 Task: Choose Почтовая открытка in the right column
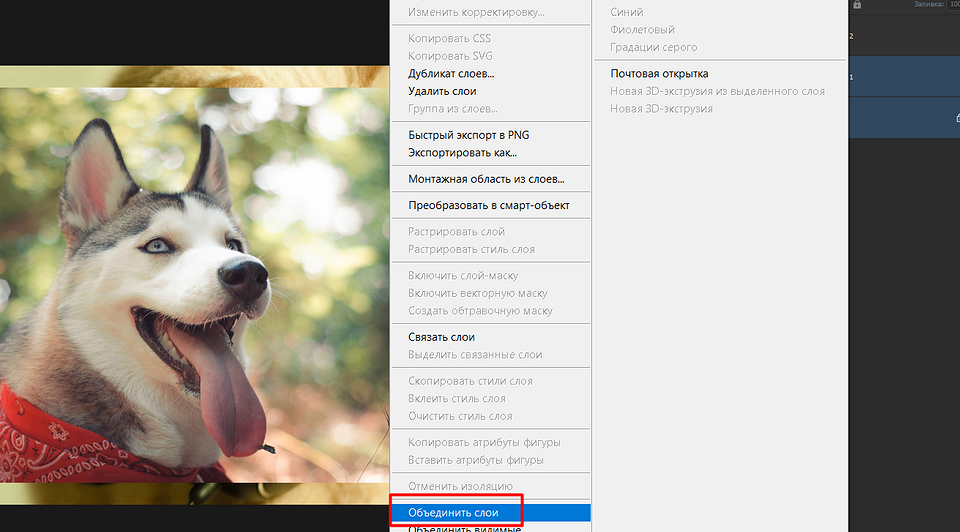[x=659, y=74]
